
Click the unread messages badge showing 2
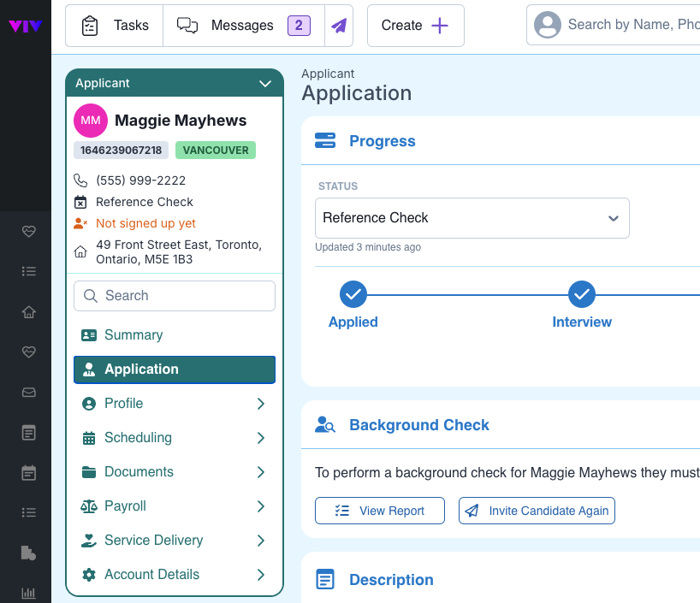299,26
